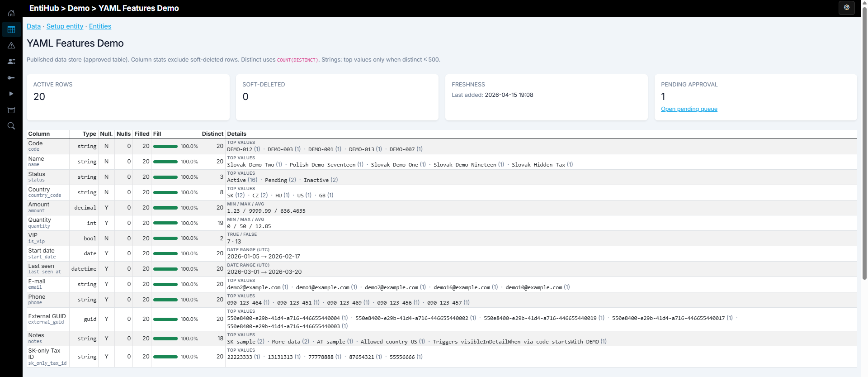Click top value DEMO-012

240,149
